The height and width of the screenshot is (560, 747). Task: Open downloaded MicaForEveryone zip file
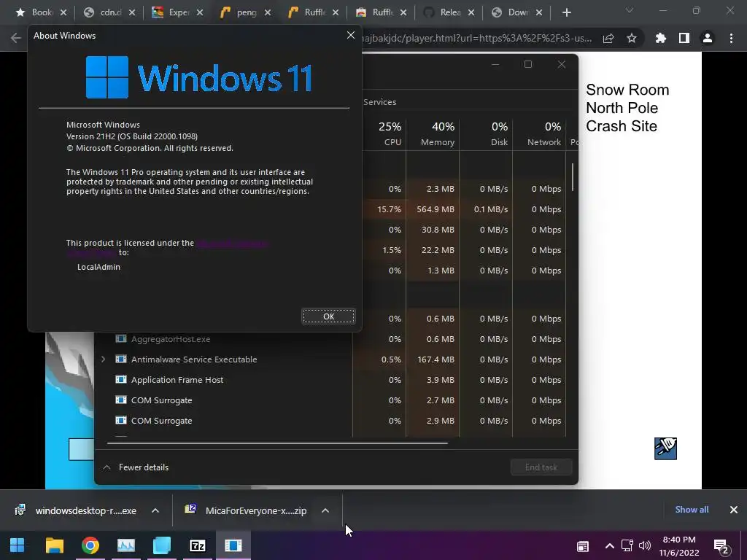coord(247,510)
